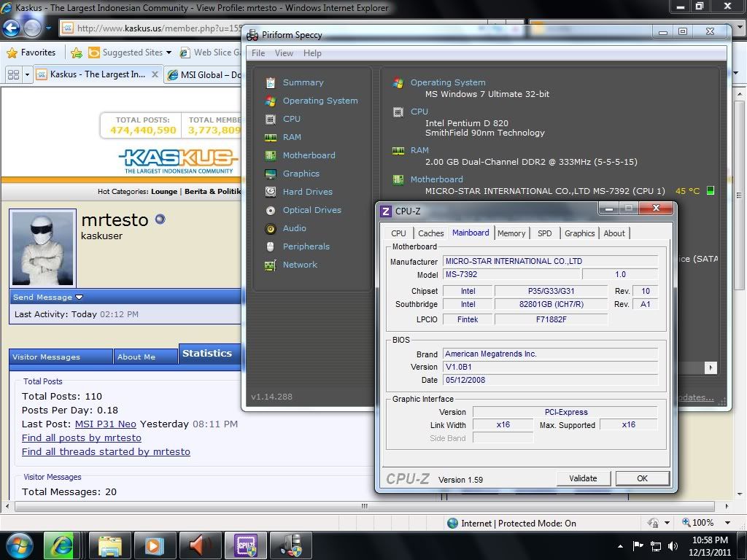The width and height of the screenshot is (747, 560).
Task: Open Hard Drives icon in Speccy sidebar
Action: [x=271, y=192]
